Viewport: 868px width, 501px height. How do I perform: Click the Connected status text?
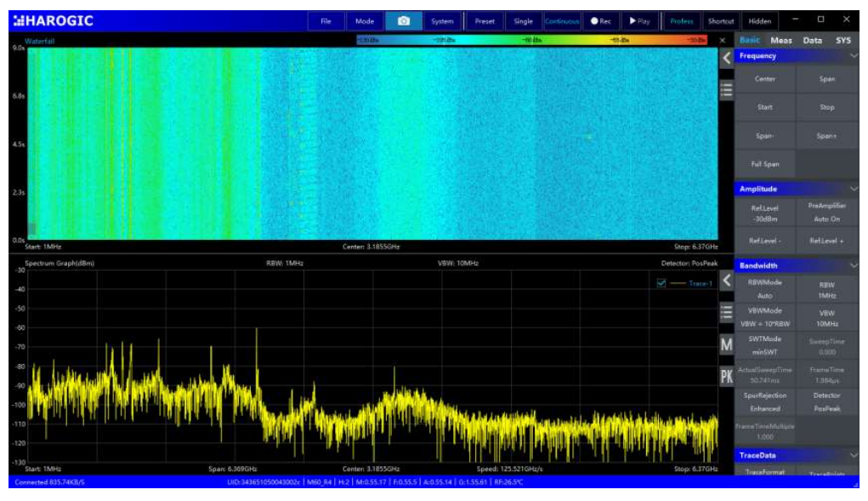pos(49,482)
